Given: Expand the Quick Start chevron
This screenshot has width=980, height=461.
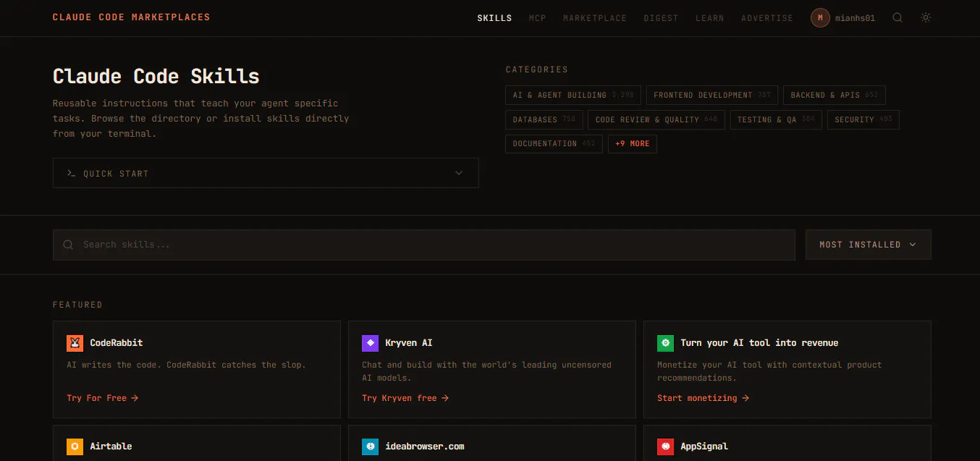Looking at the screenshot, I should tap(458, 173).
